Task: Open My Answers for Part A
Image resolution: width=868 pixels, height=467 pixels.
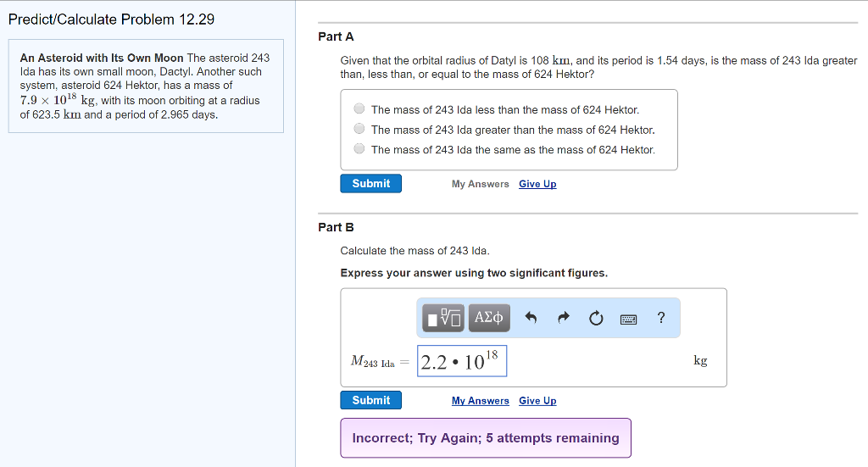Action: (481, 184)
